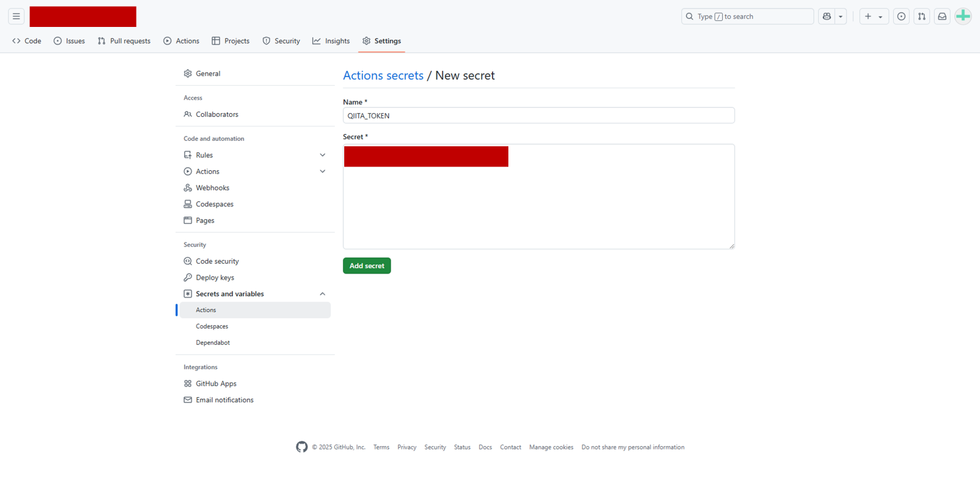Switch to the Issues tab
The image size is (980, 486).
69,41
